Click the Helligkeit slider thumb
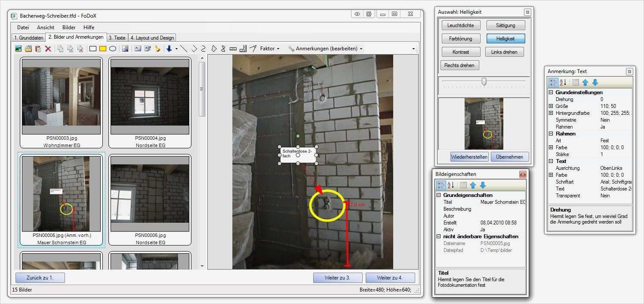This screenshot has height=304, width=644. (484, 81)
